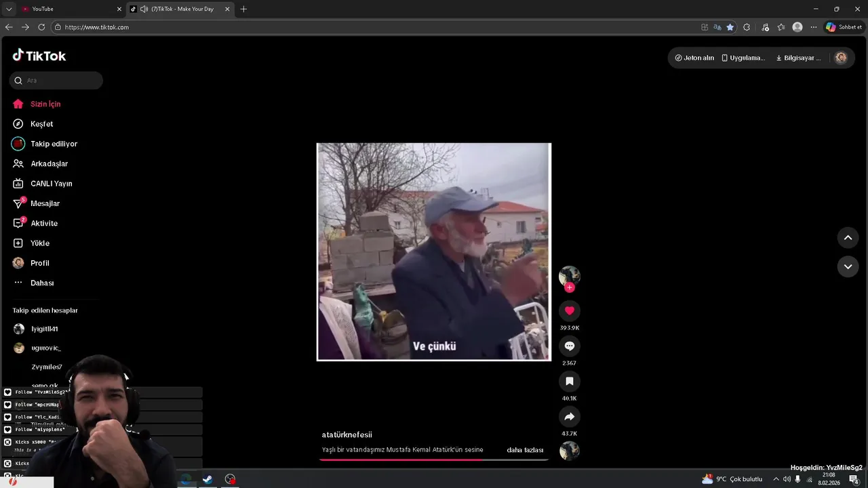Image resolution: width=868 pixels, height=488 pixels.
Task: Open browser extensions icon
Action: tap(747, 27)
